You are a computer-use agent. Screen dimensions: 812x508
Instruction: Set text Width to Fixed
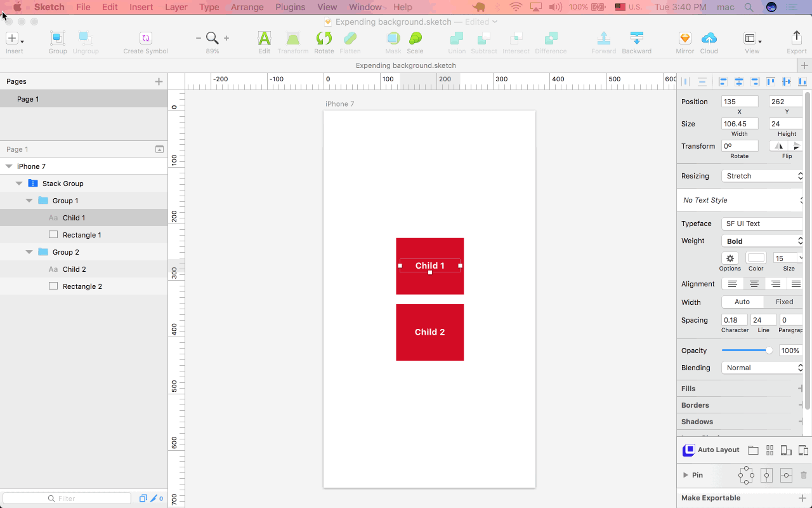pyautogui.click(x=784, y=302)
